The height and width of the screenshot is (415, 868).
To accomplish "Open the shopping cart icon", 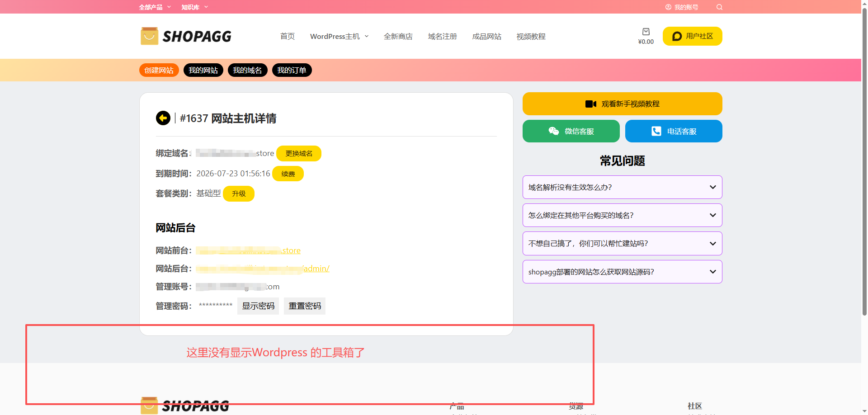I will (x=646, y=32).
